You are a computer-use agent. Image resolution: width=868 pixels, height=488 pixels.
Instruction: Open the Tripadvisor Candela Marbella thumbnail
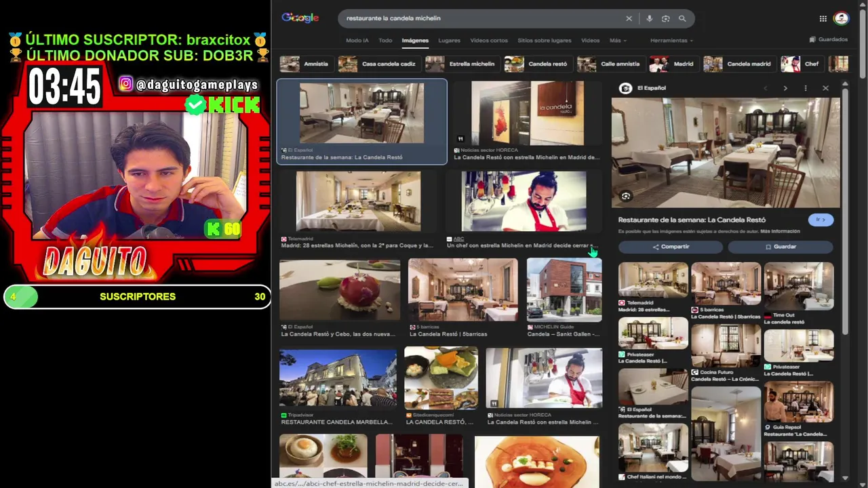338,378
